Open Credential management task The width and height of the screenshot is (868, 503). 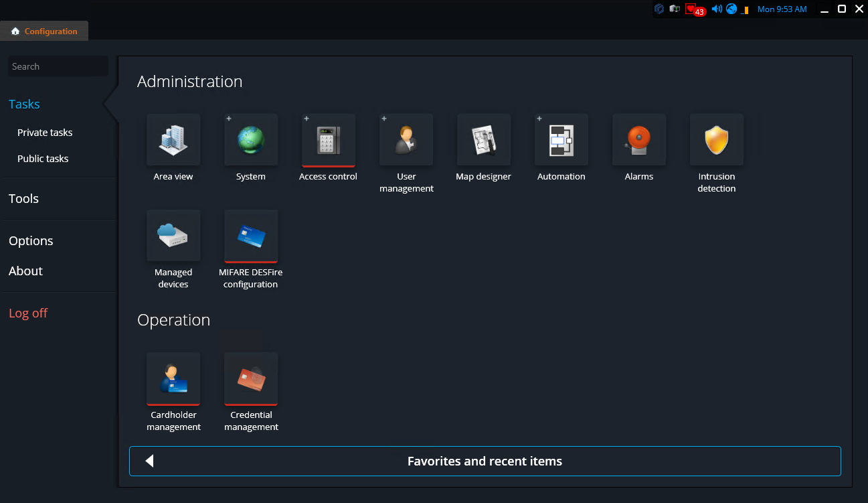click(x=251, y=378)
